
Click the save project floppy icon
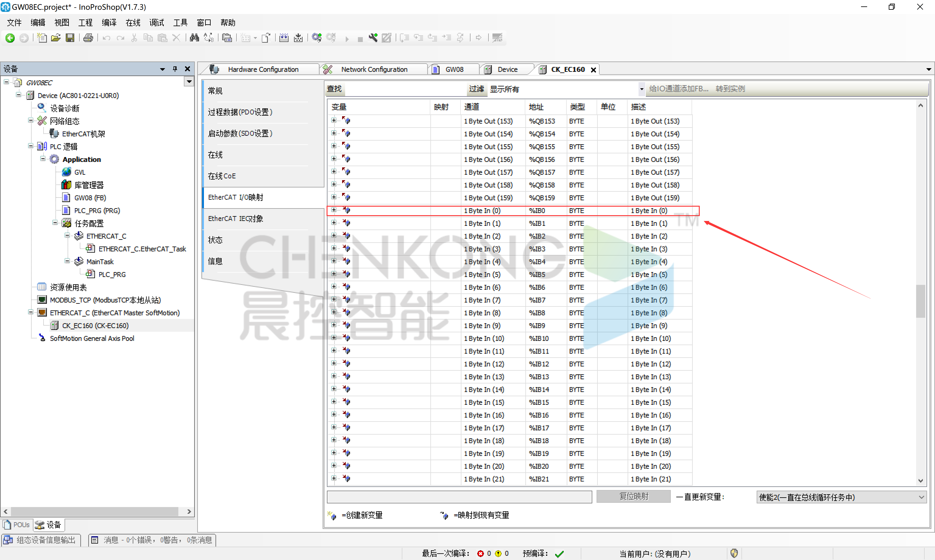click(70, 38)
